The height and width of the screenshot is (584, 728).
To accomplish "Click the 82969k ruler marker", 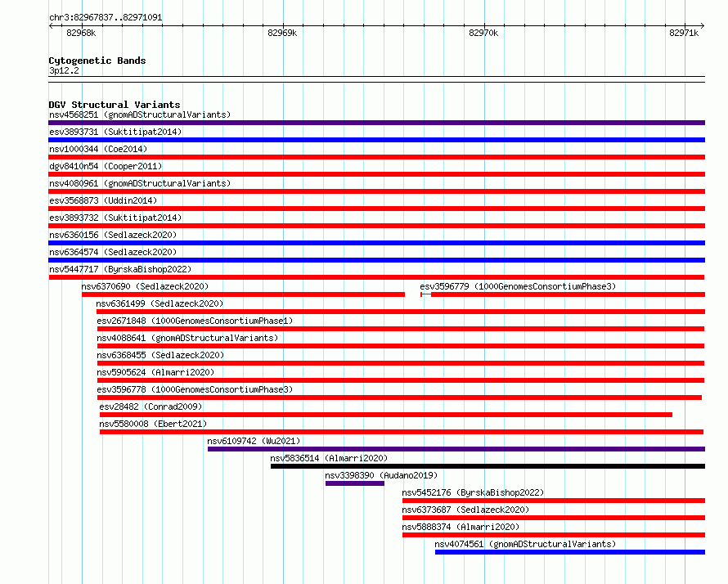I will 282,33.
